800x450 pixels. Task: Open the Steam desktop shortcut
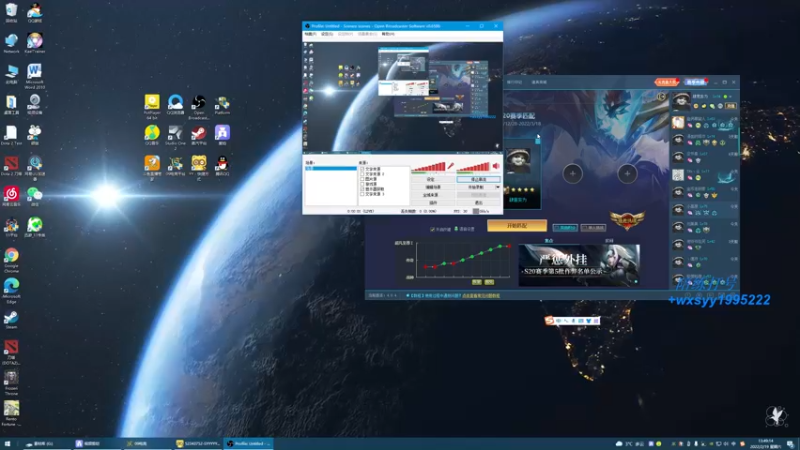11,319
